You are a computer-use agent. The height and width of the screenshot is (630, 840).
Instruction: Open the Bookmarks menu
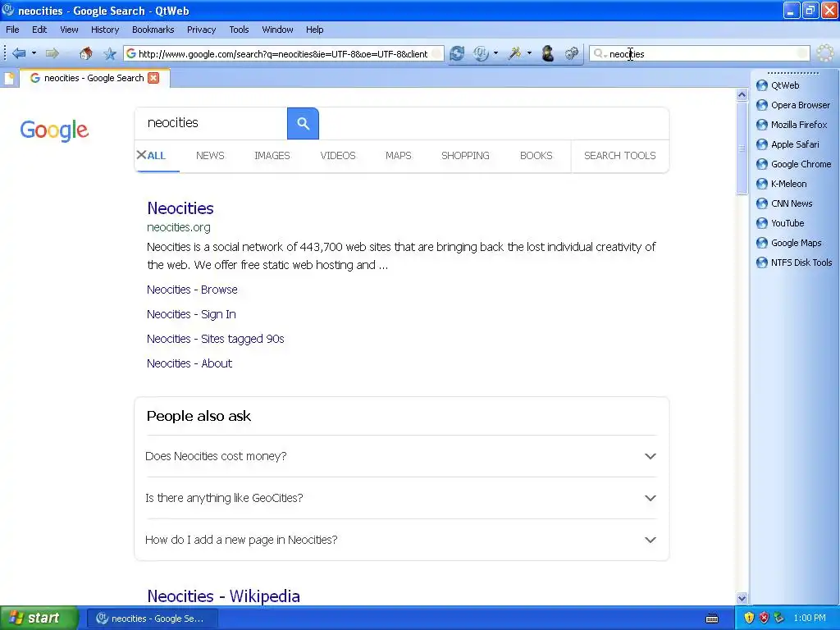(x=153, y=30)
